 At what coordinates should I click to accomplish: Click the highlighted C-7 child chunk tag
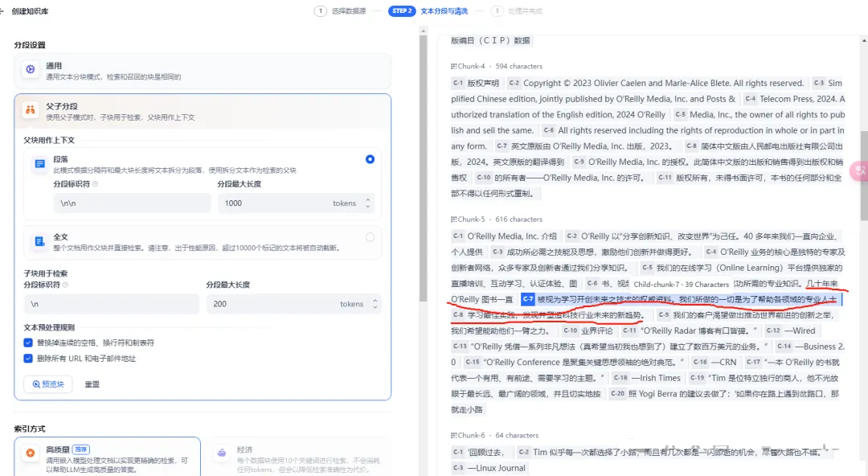coord(527,299)
